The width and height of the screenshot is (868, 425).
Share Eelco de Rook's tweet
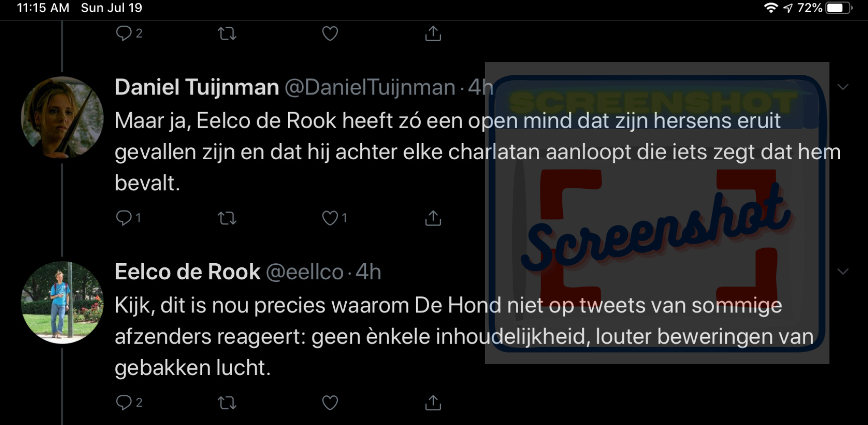click(433, 402)
